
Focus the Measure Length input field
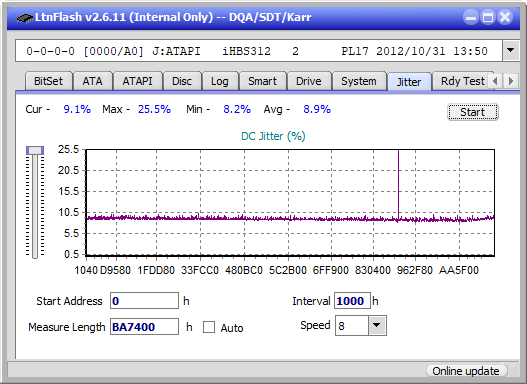coord(145,327)
